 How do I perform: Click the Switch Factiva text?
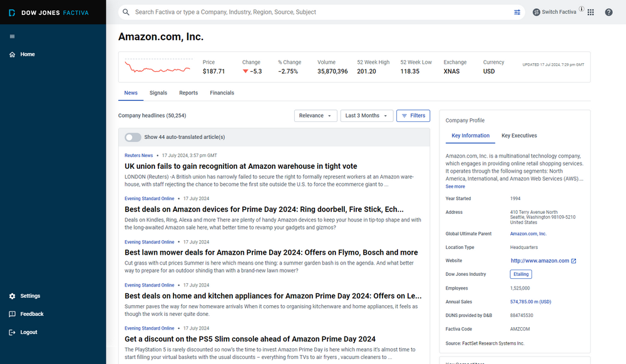[x=559, y=12]
